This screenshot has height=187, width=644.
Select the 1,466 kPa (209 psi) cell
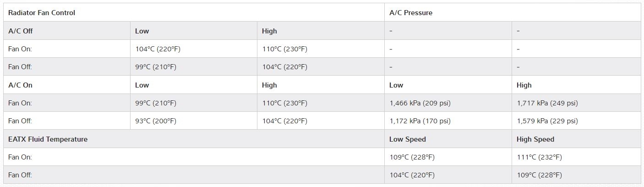tap(420, 103)
